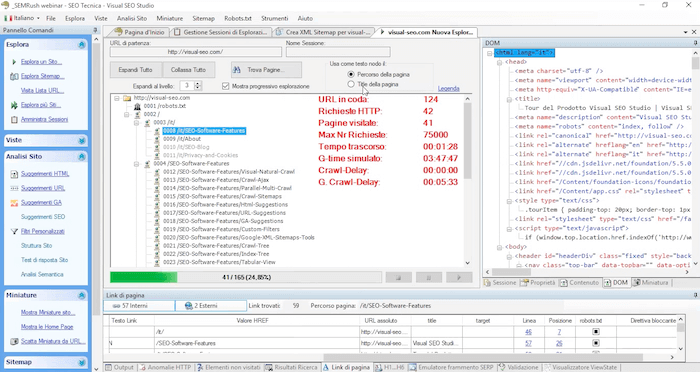Collapse the html element in DOM tree
This screenshot has height=372, width=700.
tap(490, 53)
